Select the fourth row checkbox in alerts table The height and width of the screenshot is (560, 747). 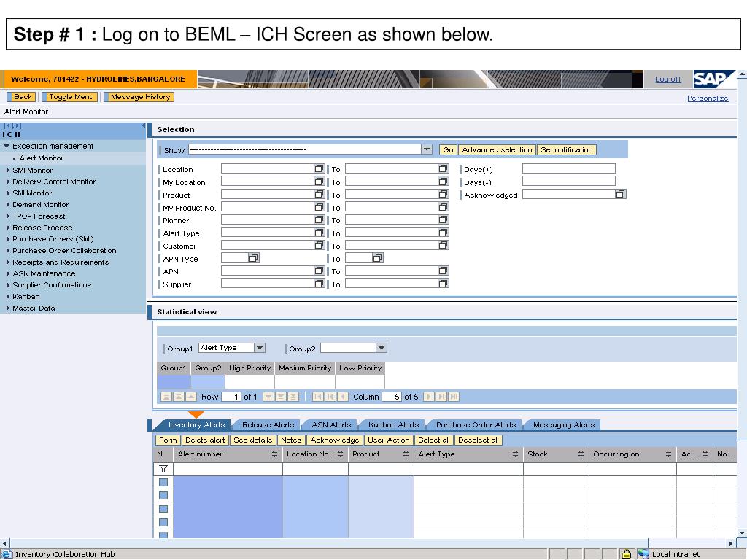tap(163, 522)
